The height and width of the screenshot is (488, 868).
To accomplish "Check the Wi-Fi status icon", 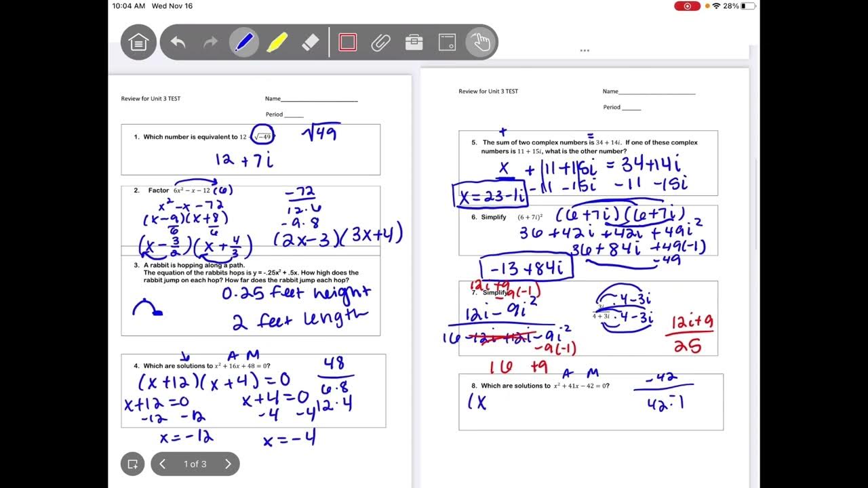I will (x=716, y=6).
